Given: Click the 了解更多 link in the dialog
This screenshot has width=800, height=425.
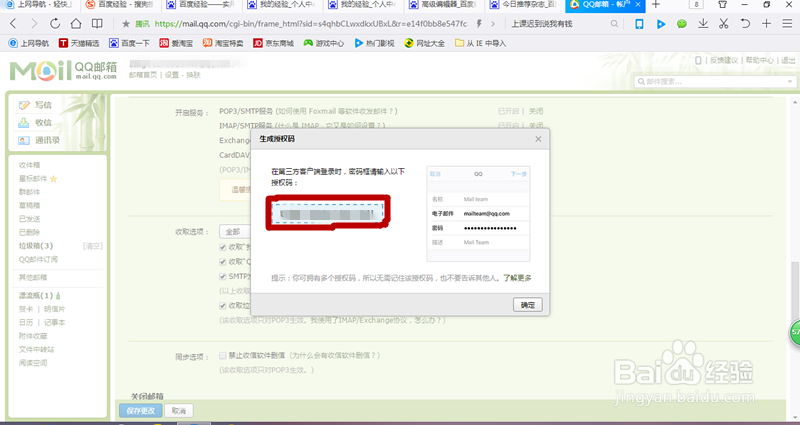Looking at the screenshot, I should click(x=517, y=278).
